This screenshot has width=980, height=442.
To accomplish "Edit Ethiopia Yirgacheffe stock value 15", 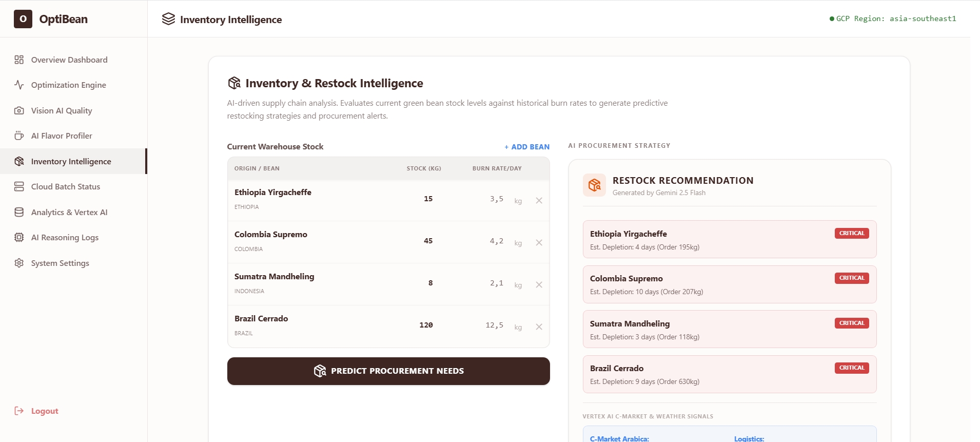I will [428, 199].
